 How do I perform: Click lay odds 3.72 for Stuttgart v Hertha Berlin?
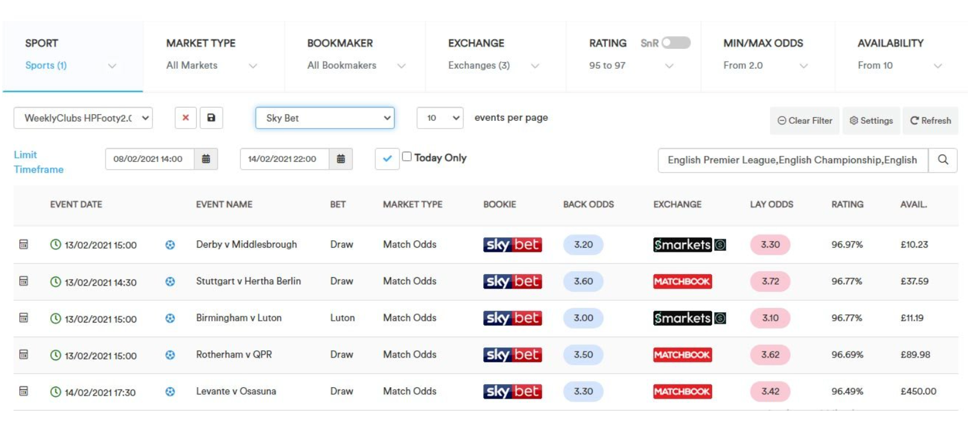(771, 281)
